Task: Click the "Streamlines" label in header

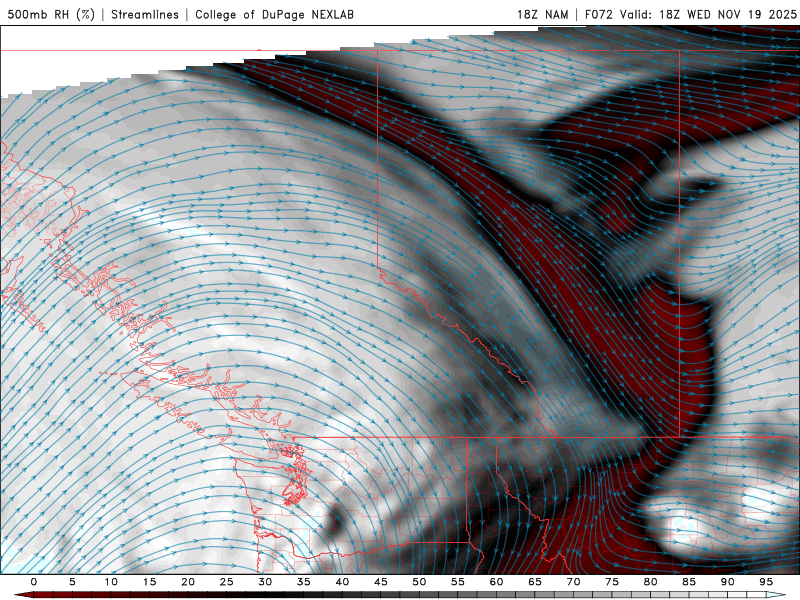Action: (145, 14)
